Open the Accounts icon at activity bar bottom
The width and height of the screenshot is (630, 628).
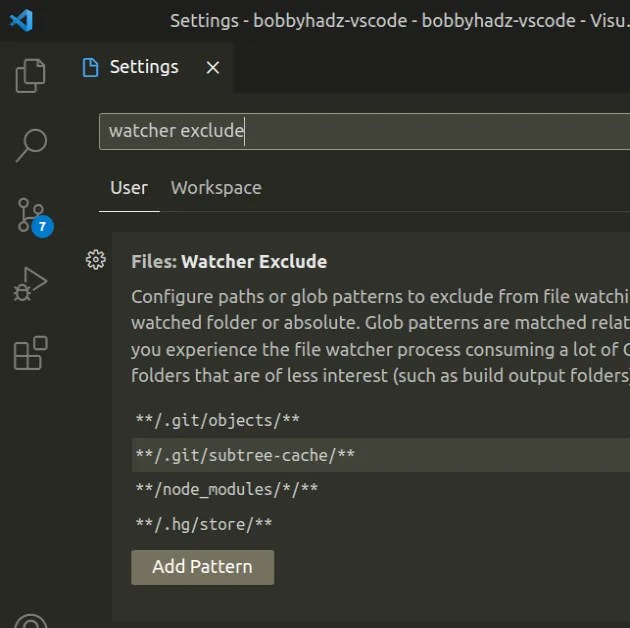[x=31, y=621]
